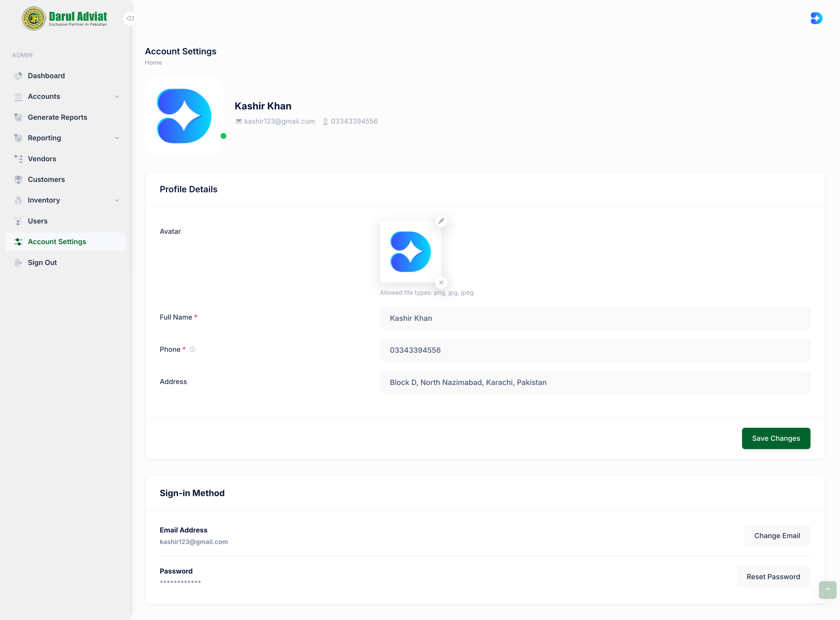Viewport: 840px width, 620px height.
Task: Click the large profile picture in header
Action: [184, 116]
